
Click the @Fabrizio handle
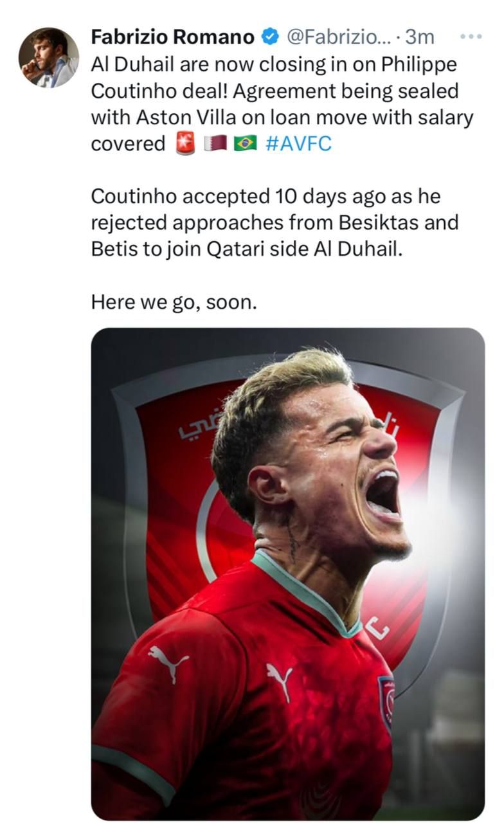[336, 38]
